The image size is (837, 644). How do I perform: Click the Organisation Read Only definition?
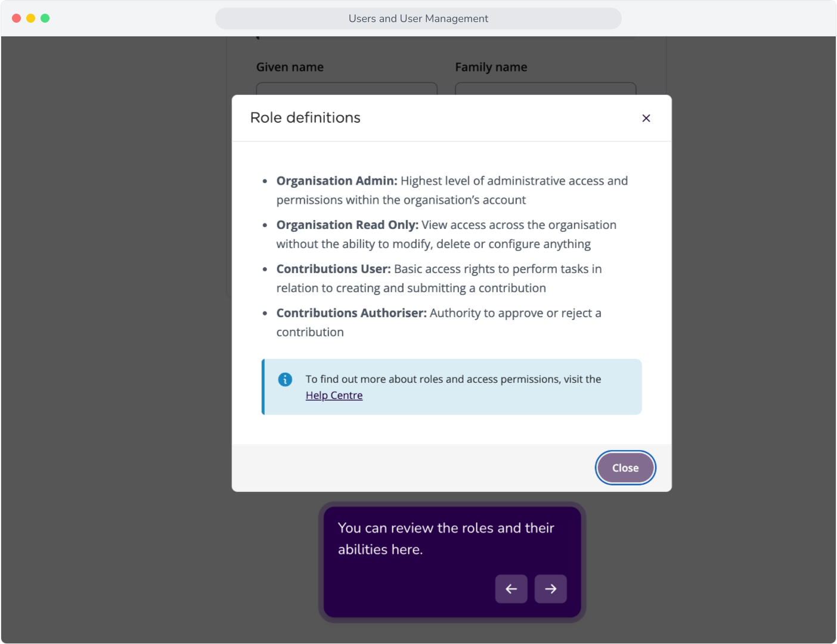coord(447,234)
